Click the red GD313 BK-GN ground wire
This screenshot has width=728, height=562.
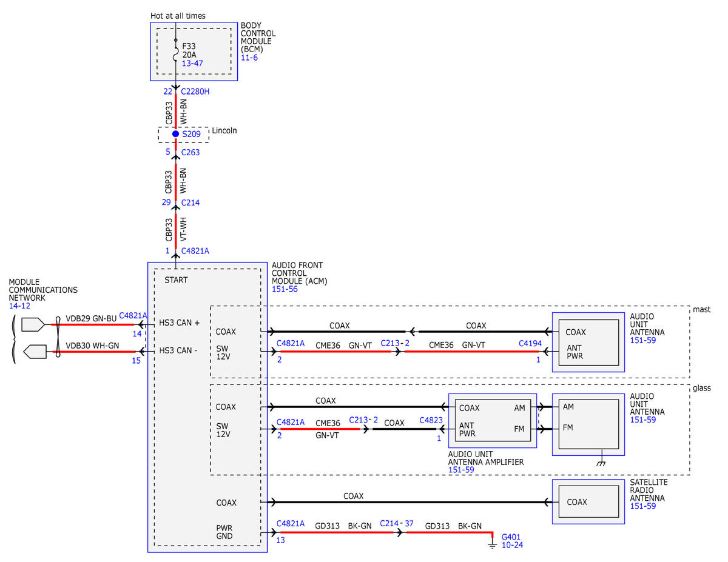point(385,532)
